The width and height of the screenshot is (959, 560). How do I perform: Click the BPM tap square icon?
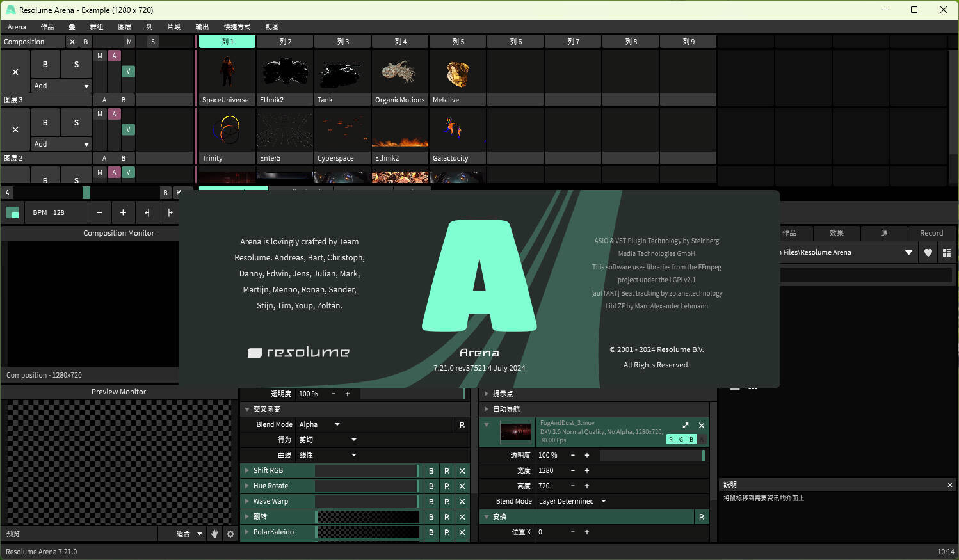[12, 212]
